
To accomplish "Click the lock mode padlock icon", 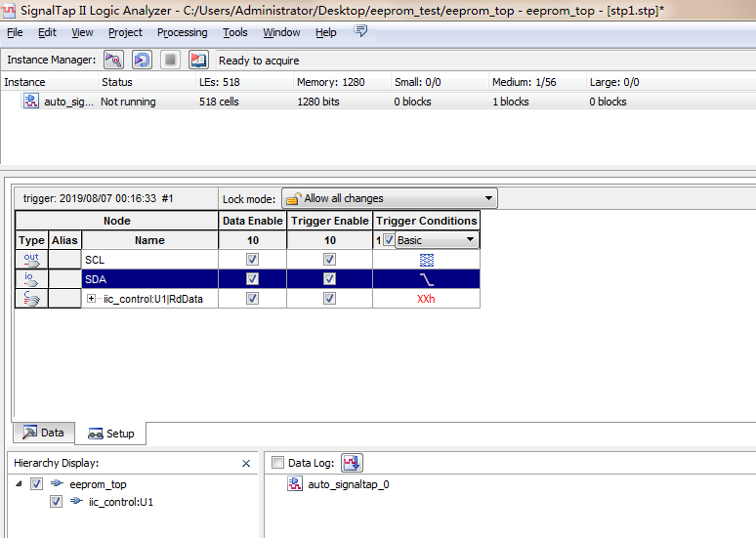I will tap(294, 198).
